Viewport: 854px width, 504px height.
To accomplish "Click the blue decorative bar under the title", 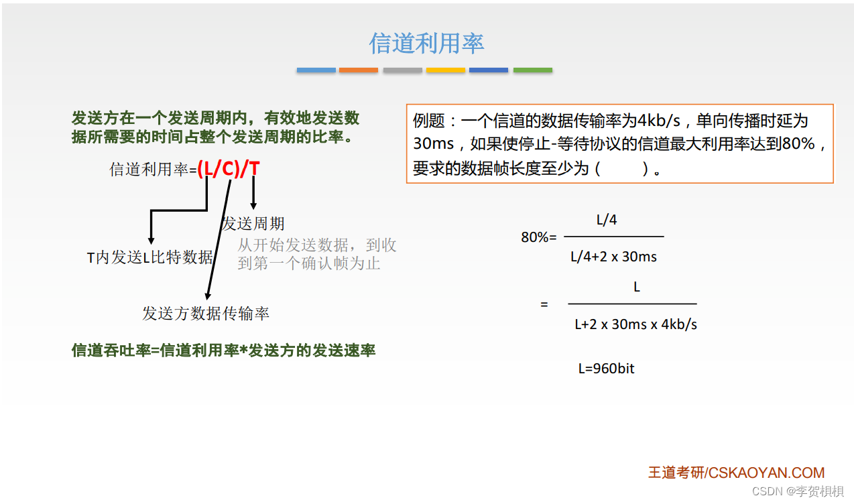I will 316,70.
